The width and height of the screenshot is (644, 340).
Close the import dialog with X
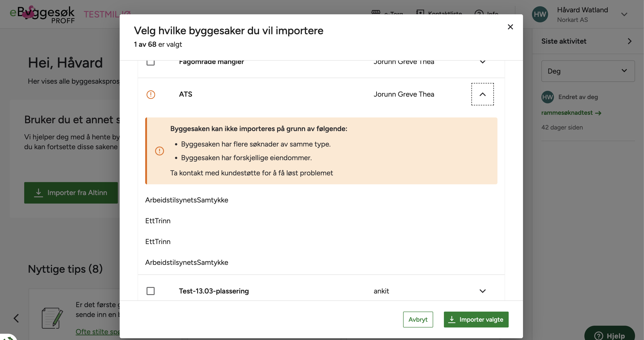coord(510,27)
